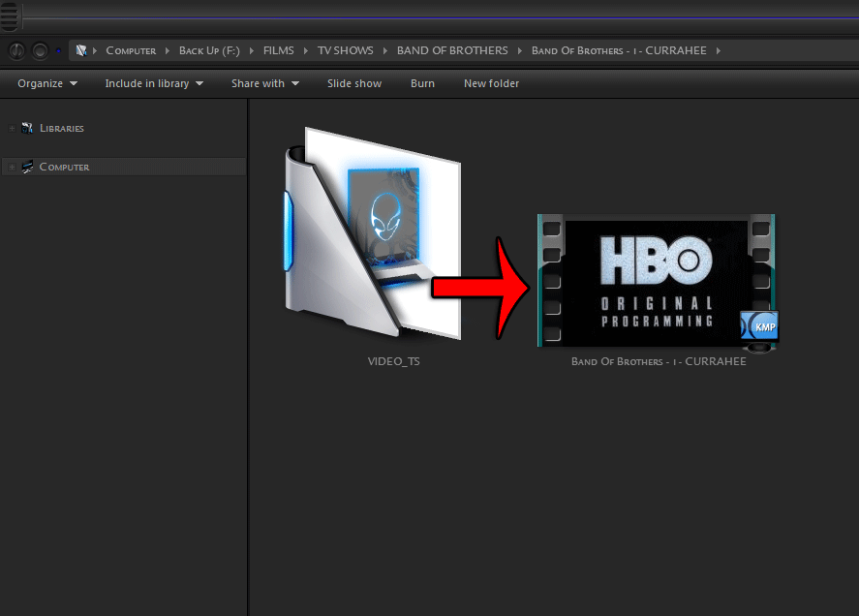Click the Band Of Brothers - 1 - CURRAHEE breadcrumb
Viewport: 859px width, 616px height.
pyautogui.click(x=619, y=50)
